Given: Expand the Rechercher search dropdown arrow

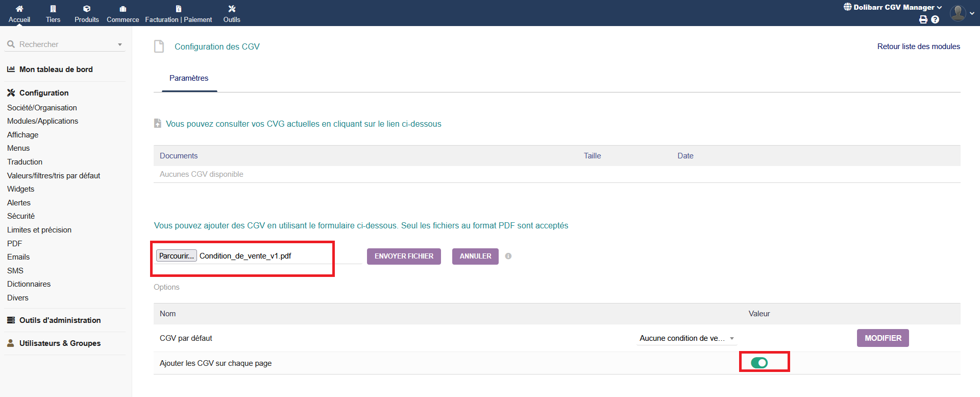Looking at the screenshot, I should tap(120, 45).
